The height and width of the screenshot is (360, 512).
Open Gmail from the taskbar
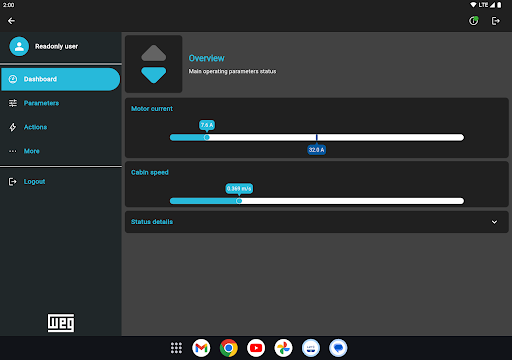point(201,348)
